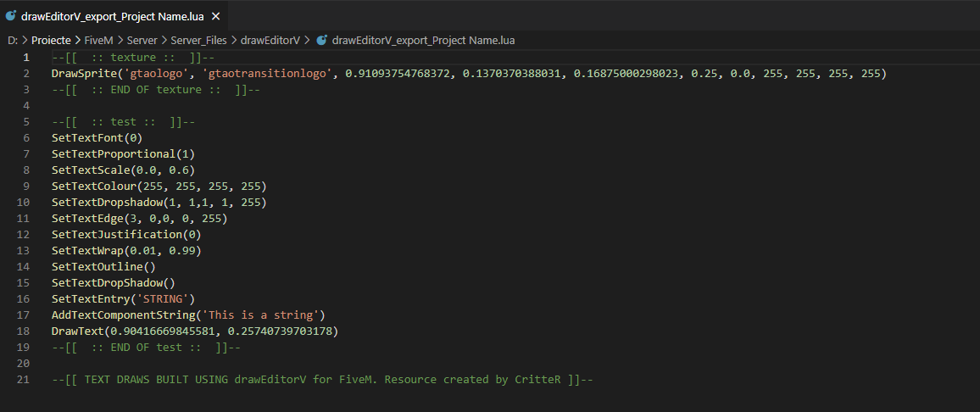Click the file name in the breadcrumb
Screen dimensions: 980x412
(x=424, y=40)
